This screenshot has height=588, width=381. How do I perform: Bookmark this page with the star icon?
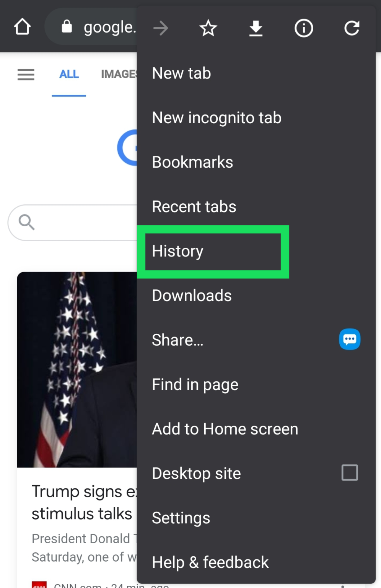coord(208,28)
